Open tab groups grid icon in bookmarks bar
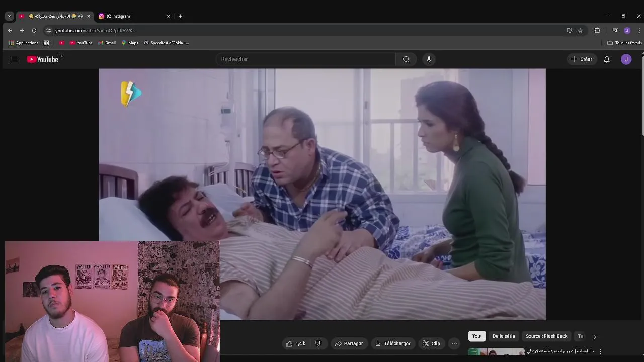This screenshot has width=644, height=362. pyautogui.click(x=46, y=43)
